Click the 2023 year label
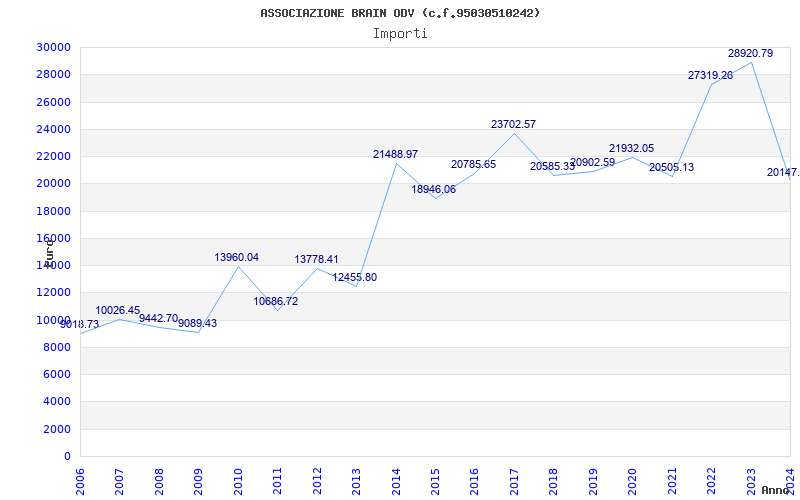The width and height of the screenshot is (800, 500). pos(751,480)
